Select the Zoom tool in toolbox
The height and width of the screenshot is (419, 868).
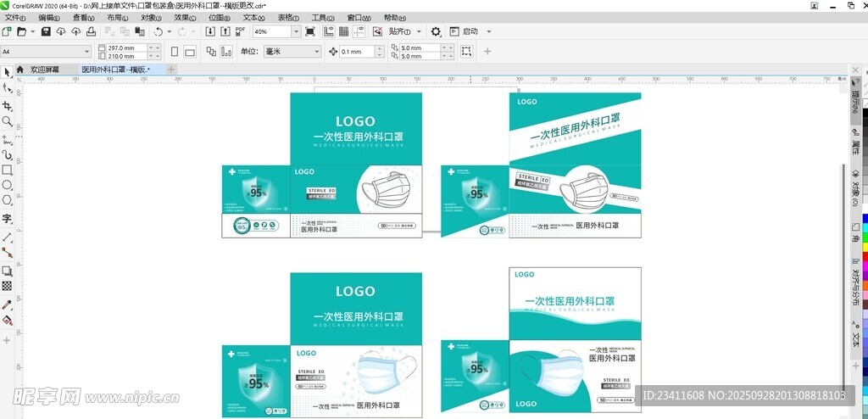[7, 121]
